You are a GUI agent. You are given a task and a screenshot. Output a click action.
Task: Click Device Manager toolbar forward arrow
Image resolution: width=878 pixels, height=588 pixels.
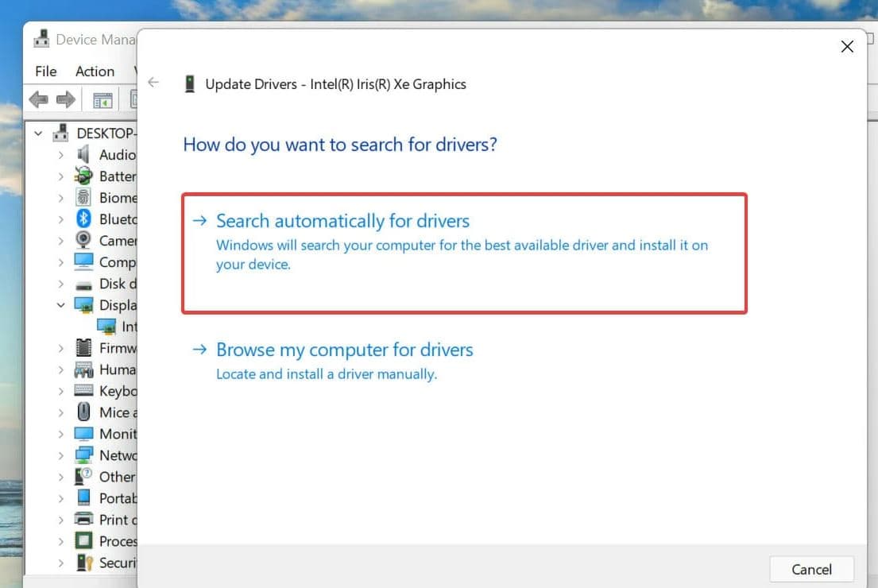[65, 99]
